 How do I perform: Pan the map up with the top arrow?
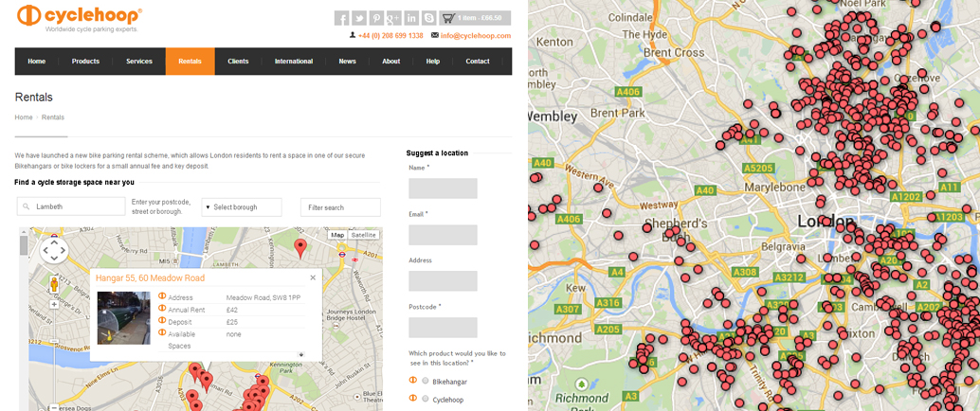click(x=54, y=242)
